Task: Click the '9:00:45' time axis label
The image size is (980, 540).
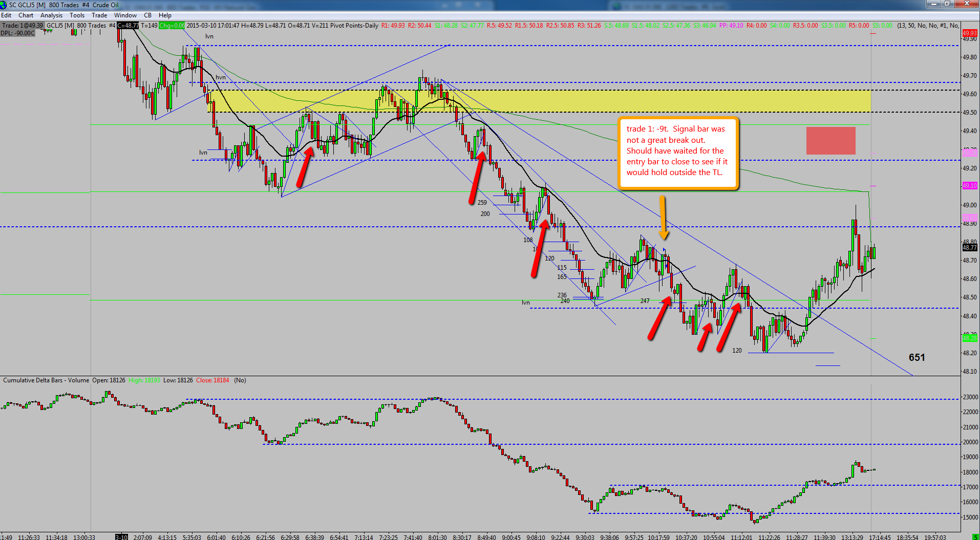Action: click(x=511, y=537)
